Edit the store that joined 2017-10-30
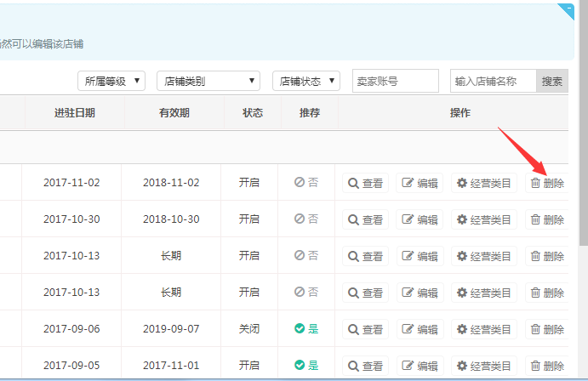The height and width of the screenshot is (381, 588). click(420, 219)
